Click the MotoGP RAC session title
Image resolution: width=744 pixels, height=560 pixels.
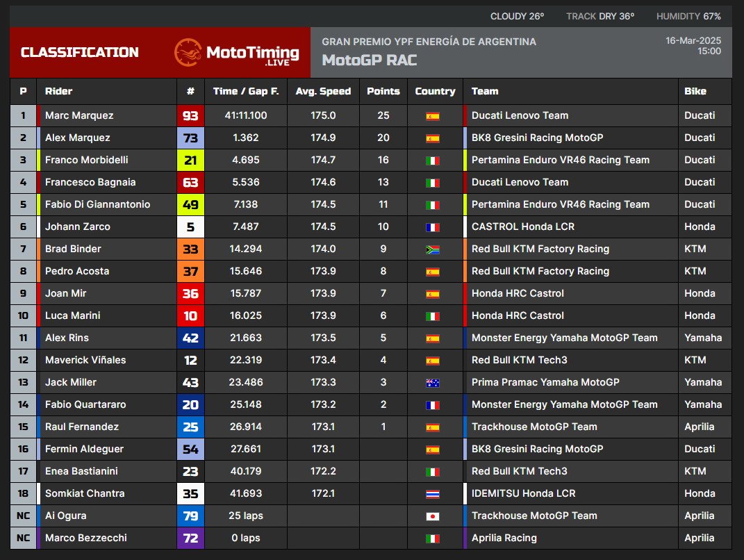point(369,60)
